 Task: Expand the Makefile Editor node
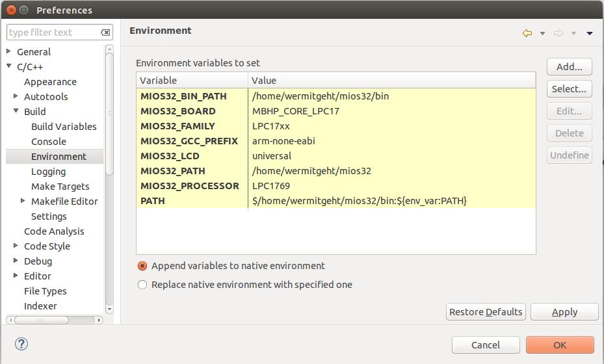[23, 201]
